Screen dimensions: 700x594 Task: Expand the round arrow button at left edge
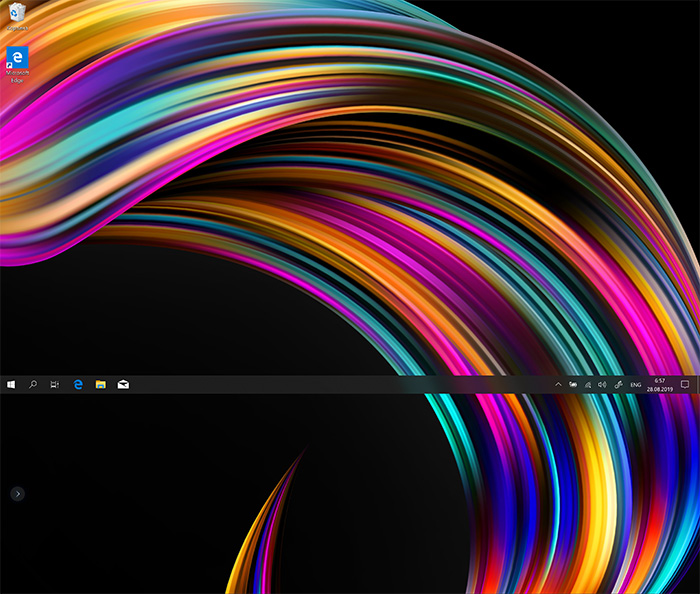(x=18, y=493)
